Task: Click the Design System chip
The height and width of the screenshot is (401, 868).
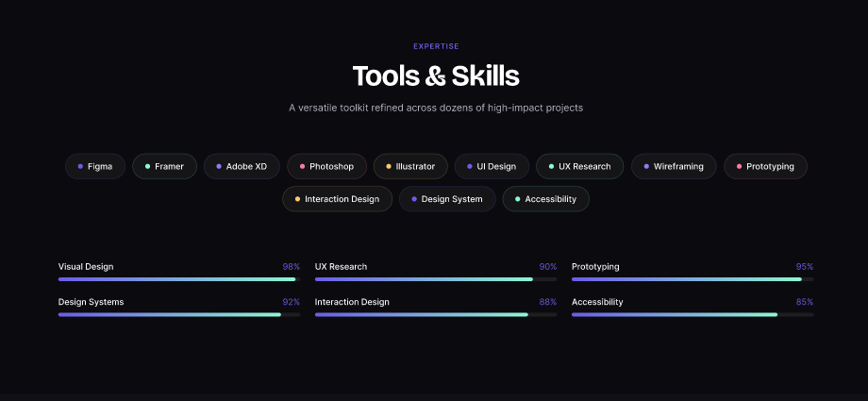Action: (447, 199)
